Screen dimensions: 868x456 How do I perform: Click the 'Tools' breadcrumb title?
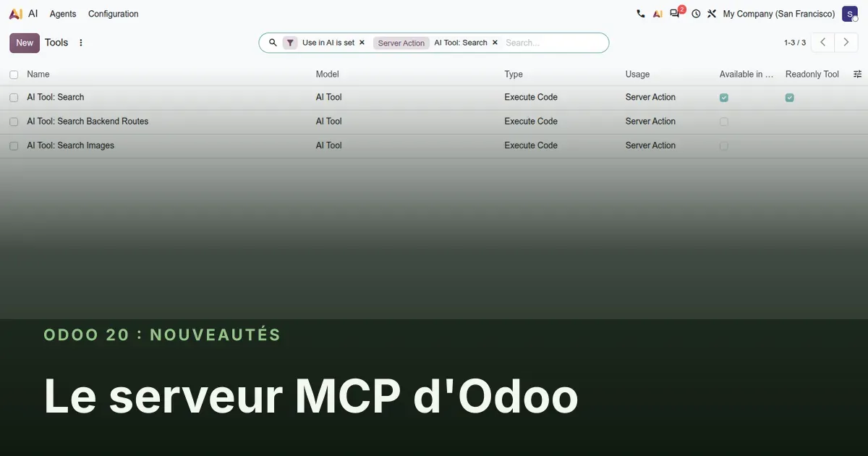56,43
